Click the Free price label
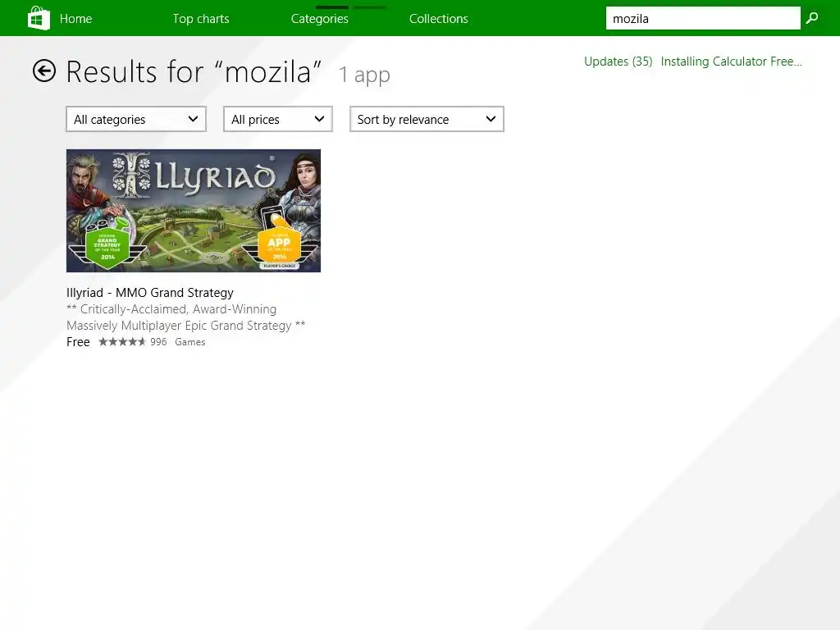 coord(78,342)
